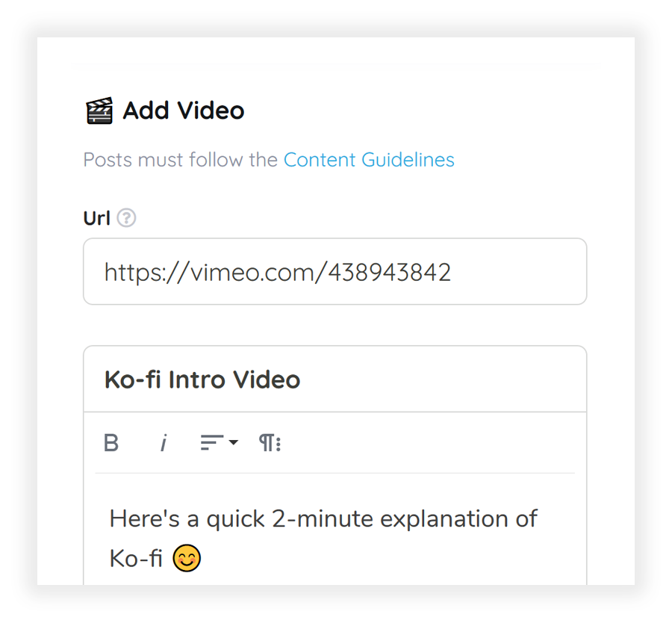
Task: Select the Url field label
Action: point(95,217)
